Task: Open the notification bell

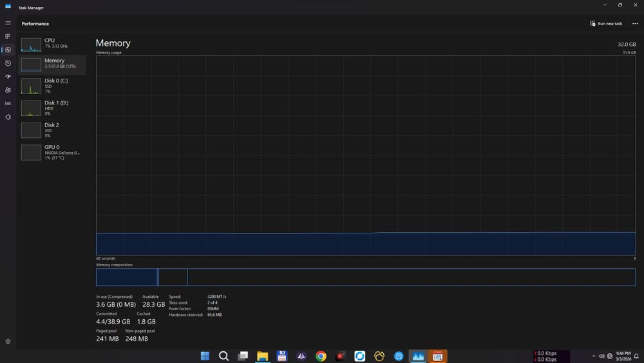Action: tap(636, 356)
